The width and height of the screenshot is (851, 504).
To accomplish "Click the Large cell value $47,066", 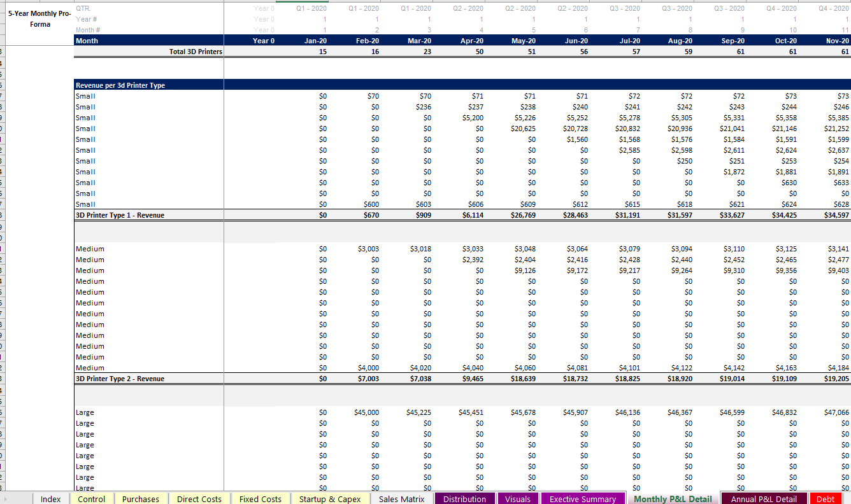I will pos(837,412).
